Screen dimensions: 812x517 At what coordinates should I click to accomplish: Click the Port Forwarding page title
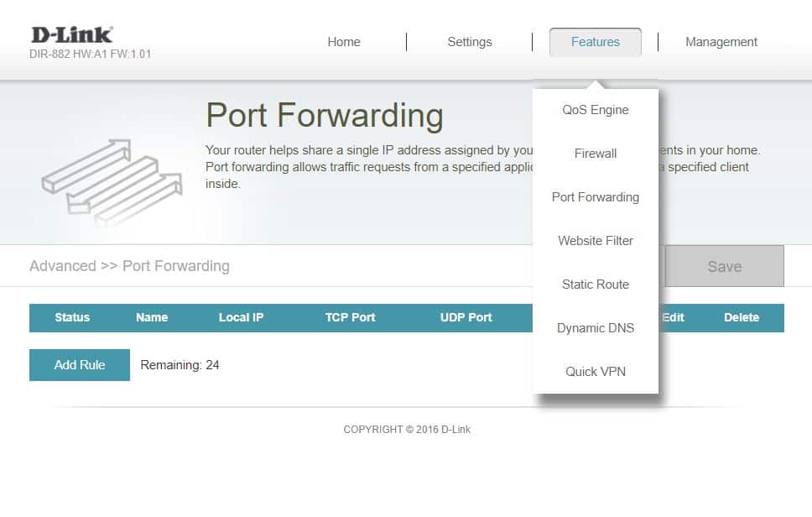pyautogui.click(x=325, y=115)
